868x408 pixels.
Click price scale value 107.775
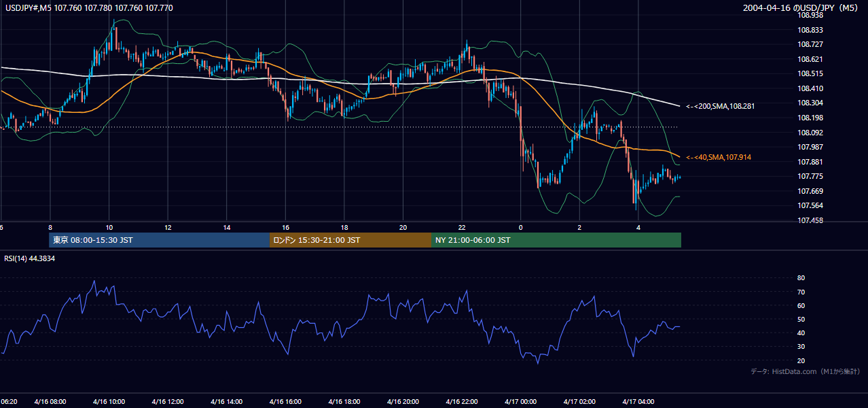click(x=811, y=176)
